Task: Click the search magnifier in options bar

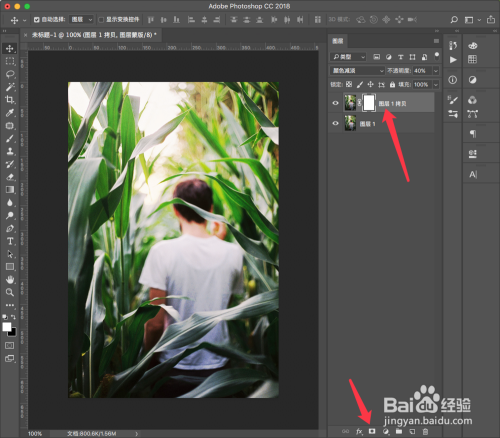Action: 454,20
